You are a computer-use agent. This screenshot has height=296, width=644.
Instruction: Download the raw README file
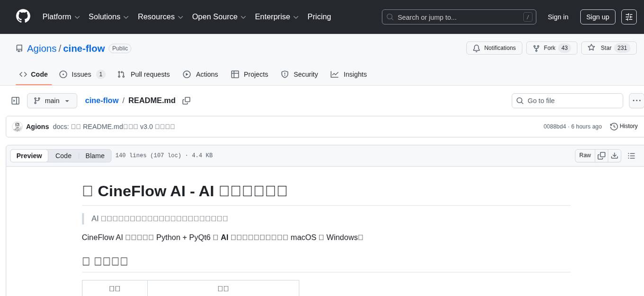[615, 156]
